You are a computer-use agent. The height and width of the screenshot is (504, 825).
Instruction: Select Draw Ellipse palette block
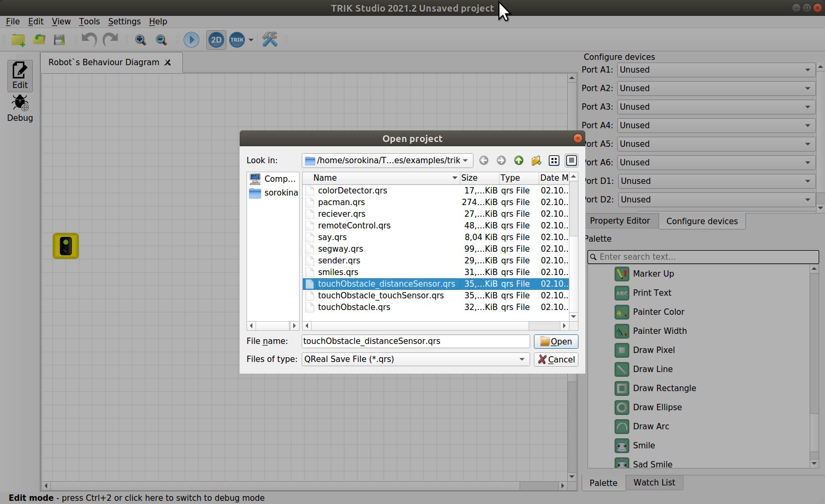648,408
